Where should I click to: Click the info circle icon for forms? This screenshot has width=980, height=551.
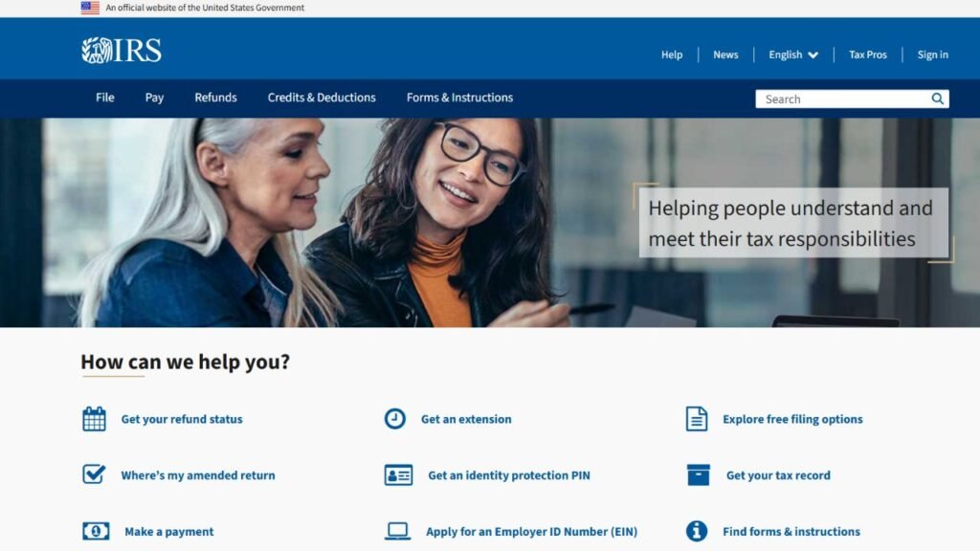(x=697, y=531)
